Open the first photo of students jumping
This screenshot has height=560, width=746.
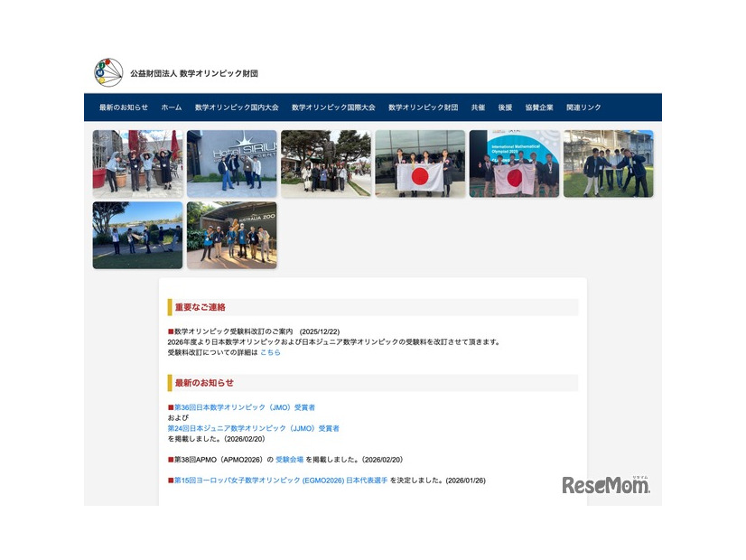(137, 163)
